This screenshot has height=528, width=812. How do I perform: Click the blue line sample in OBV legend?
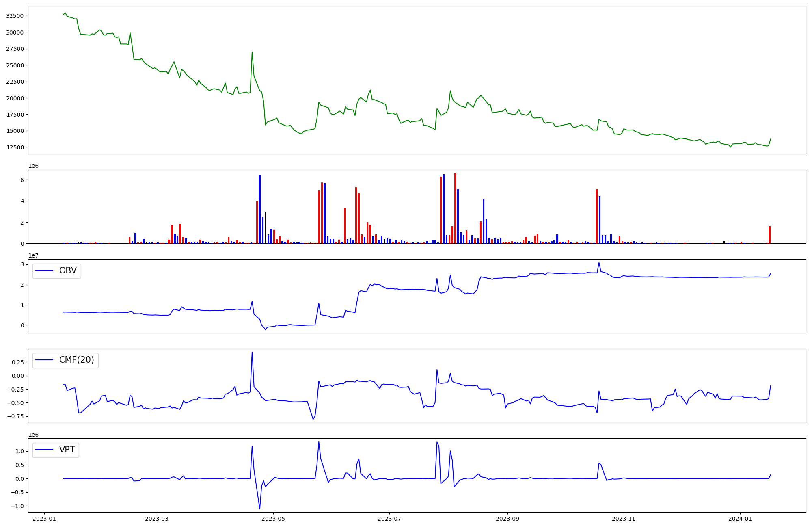(x=45, y=270)
